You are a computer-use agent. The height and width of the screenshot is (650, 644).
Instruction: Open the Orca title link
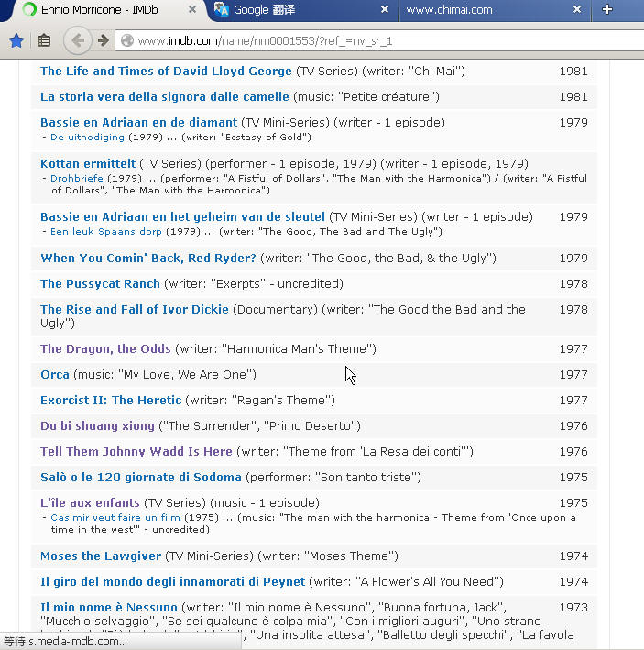tap(55, 374)
